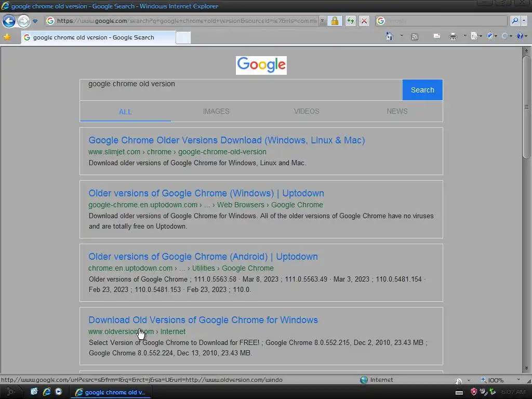Open 'Older versions of Google Chrome (Android)' result
This screenshot has height=399, width=532.
click(x=203, y=257)
